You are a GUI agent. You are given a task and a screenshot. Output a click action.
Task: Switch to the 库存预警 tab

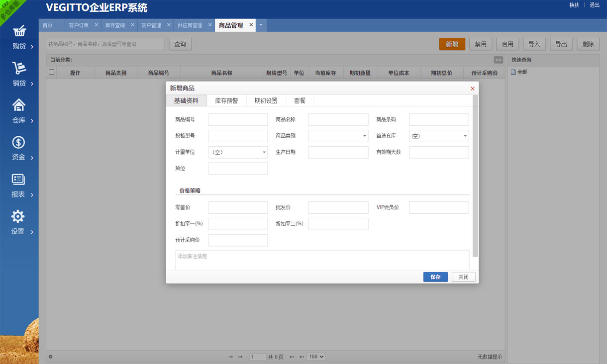[x=226, y=101]
